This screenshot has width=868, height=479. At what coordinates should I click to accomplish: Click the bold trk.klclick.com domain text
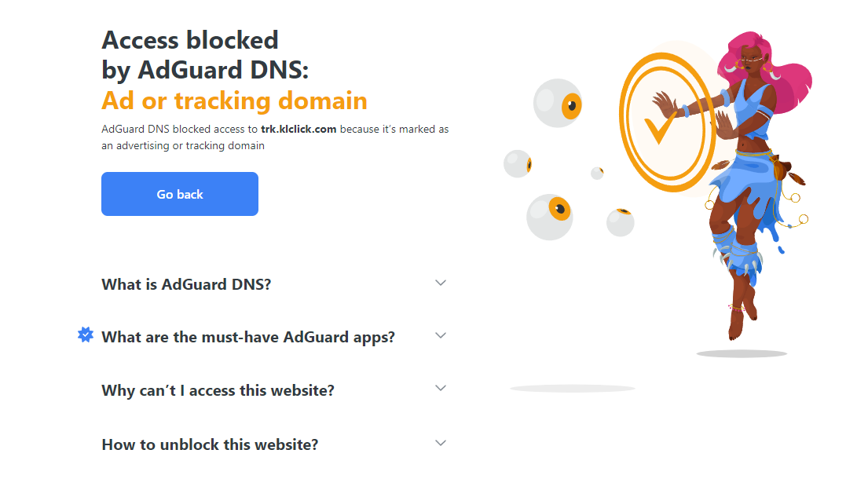pos(298,129)
